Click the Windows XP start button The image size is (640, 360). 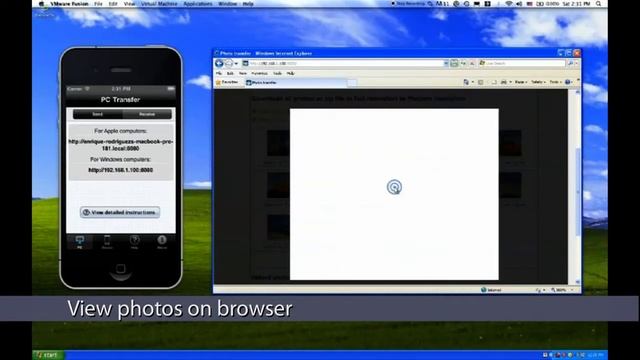48,355
